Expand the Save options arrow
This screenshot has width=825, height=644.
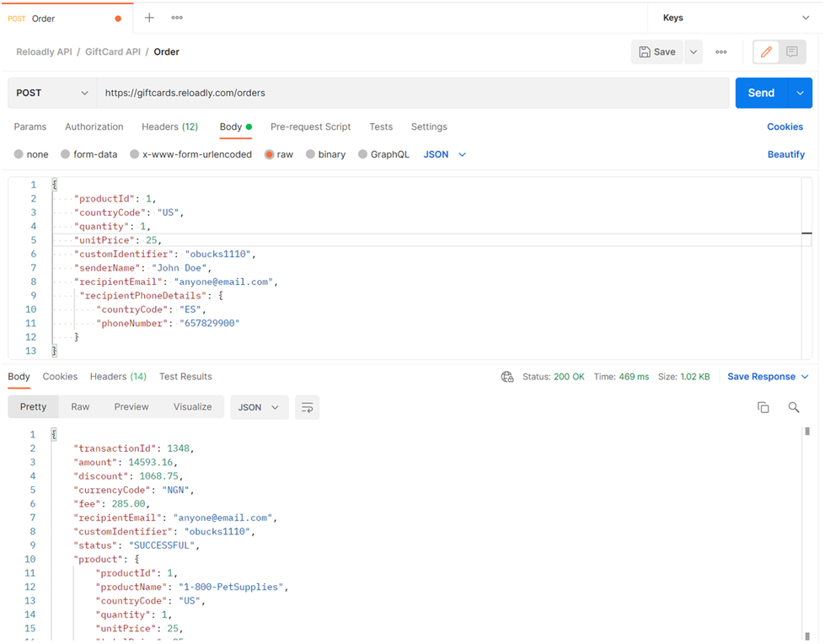[694, 52]
